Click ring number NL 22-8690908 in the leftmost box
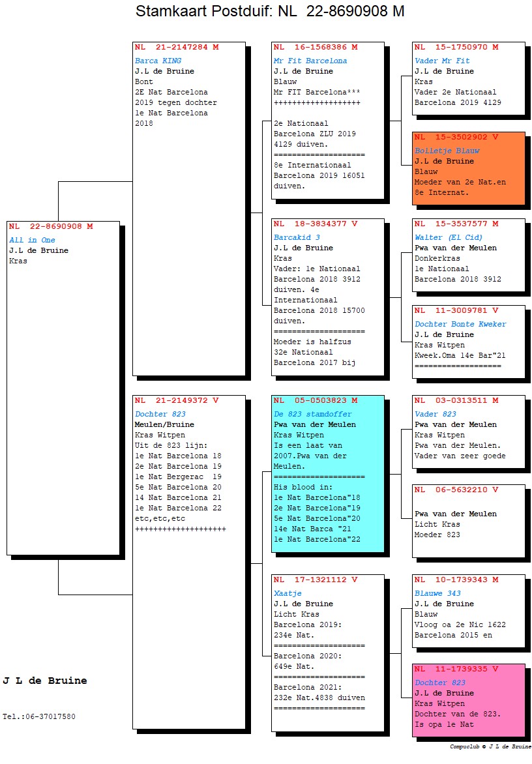Screen dimensions: 532x764 (x=51, y=227)
